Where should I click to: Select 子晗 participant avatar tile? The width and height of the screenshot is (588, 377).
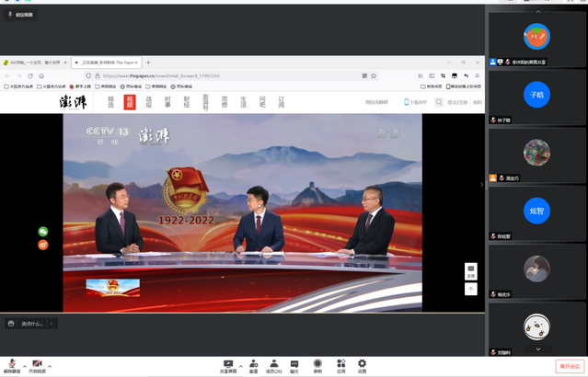tap(536, 94)
